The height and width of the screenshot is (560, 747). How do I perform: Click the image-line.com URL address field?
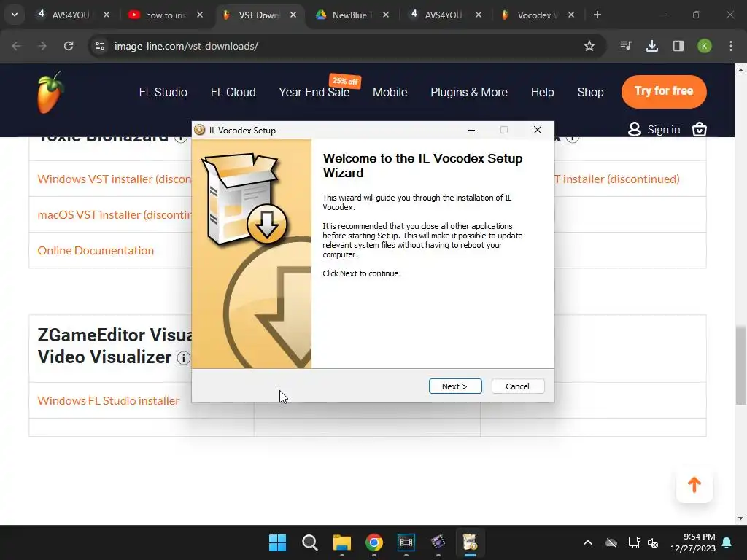343,46
